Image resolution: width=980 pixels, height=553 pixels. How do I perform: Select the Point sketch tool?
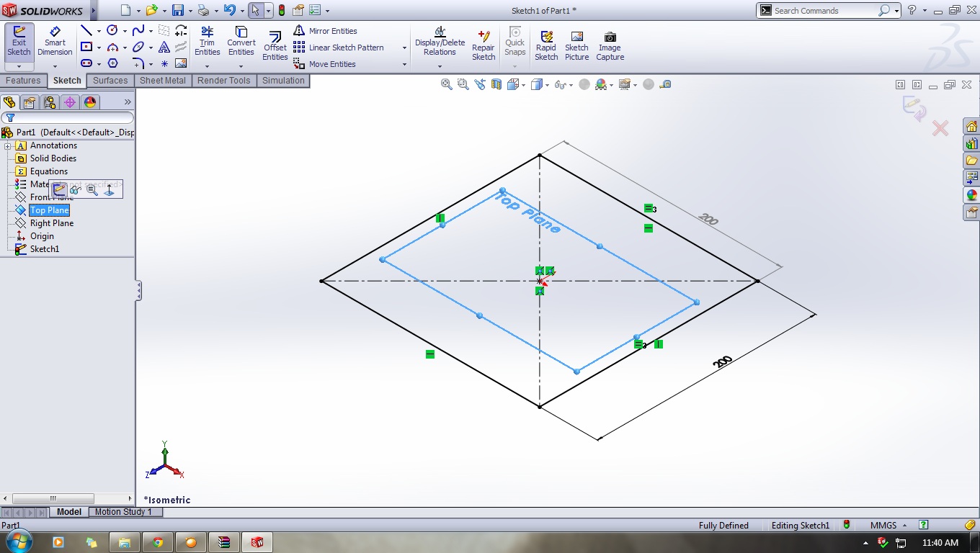click(x=164, y=63)
